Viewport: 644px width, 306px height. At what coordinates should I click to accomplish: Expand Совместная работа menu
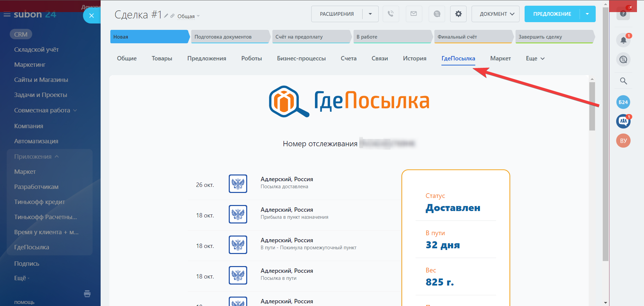coord(46,110)
